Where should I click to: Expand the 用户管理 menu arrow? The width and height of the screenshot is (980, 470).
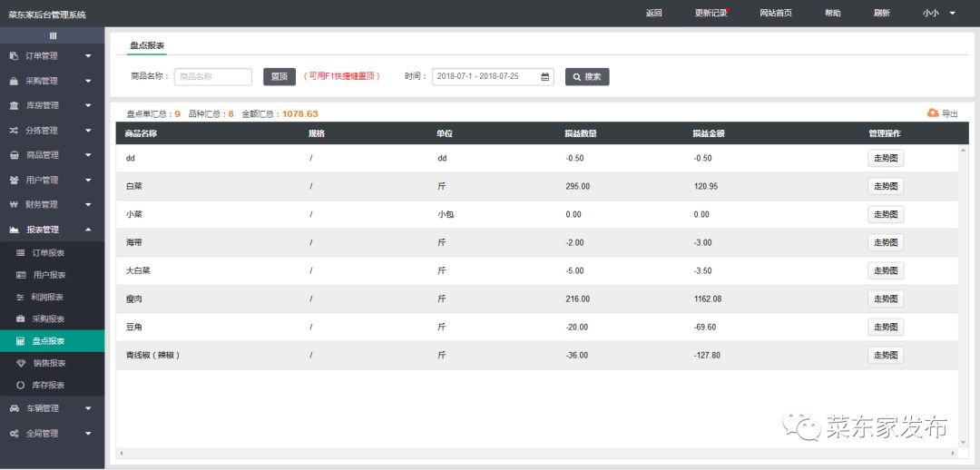88,180
